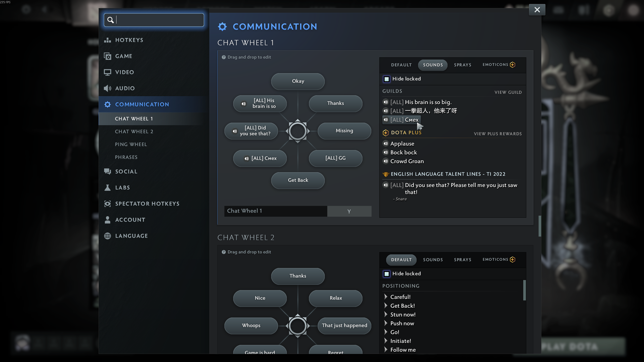Click View Plus Rewards link
Screen dimensions: 644x362
[498, 134]
